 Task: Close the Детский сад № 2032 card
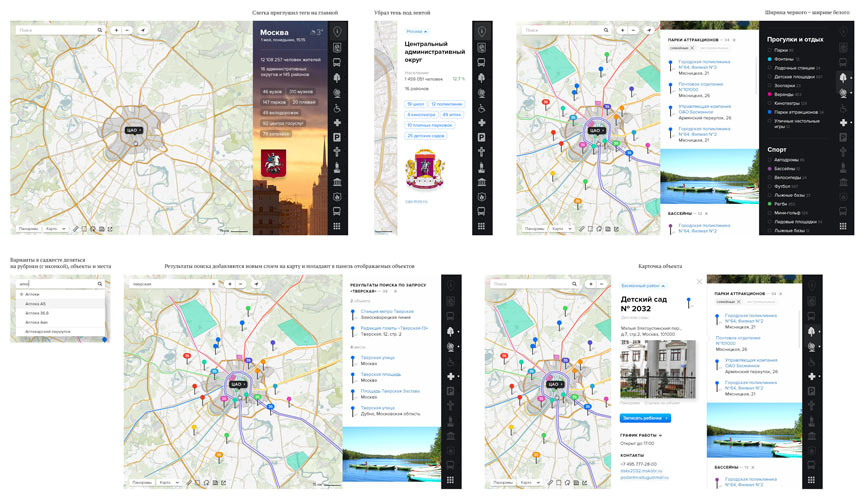point(698,282)
